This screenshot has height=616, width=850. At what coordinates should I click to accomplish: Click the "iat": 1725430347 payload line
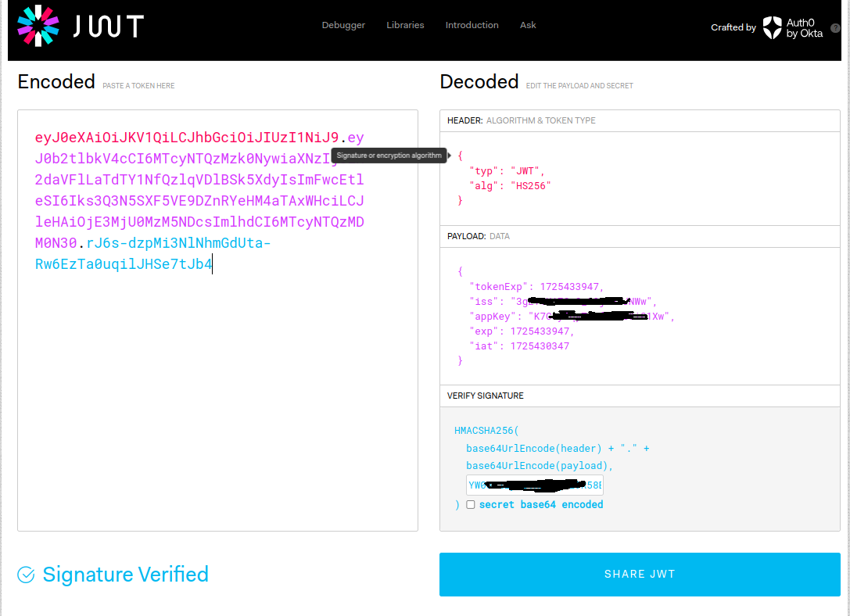pyautogui.click(x=519, y=346)
